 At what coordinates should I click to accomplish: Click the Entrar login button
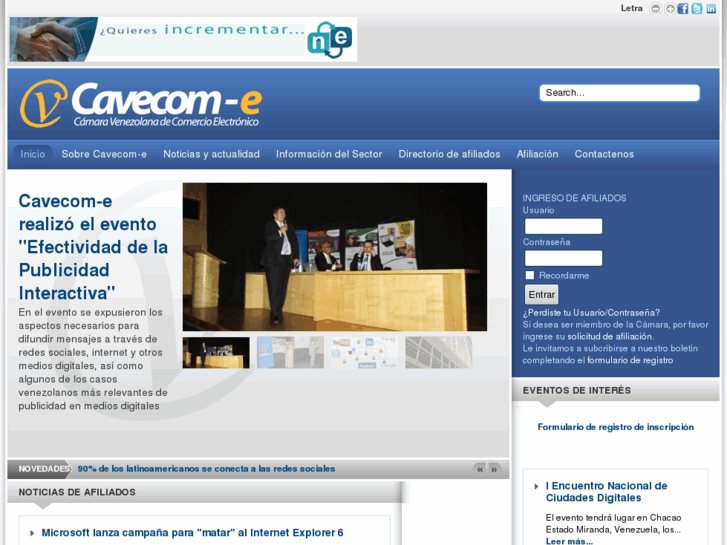pyautogui.click(x=542, y=295)
